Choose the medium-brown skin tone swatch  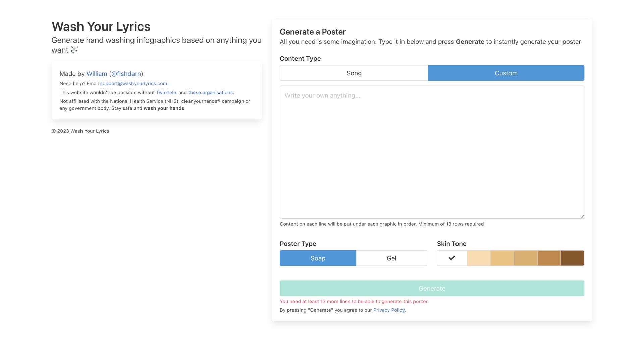[x=549, y=258]
